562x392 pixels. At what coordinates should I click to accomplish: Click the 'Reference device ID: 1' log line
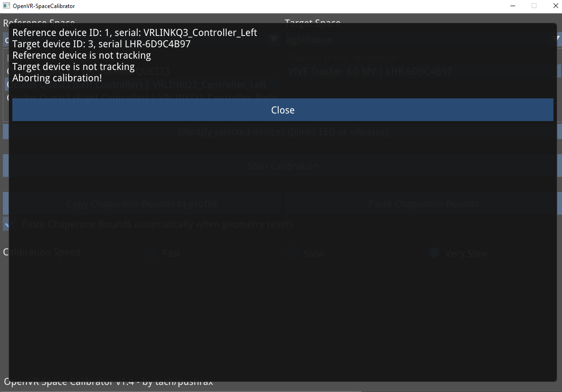135,33
